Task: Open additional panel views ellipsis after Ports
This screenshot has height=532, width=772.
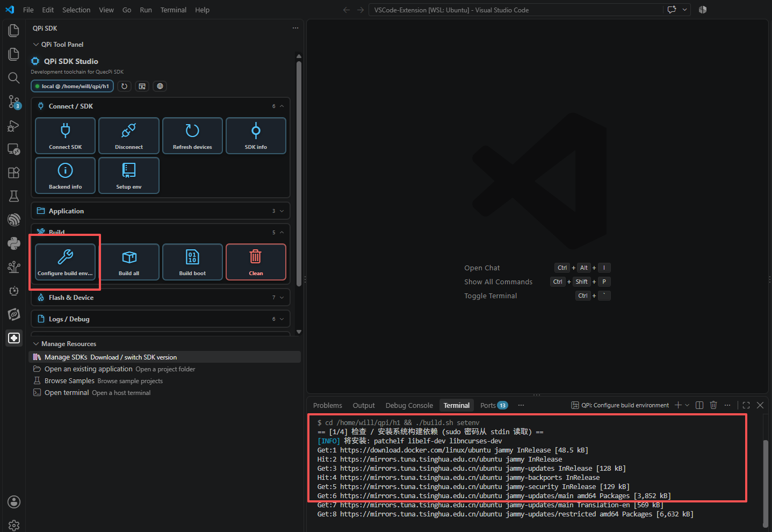Action: pos(521,405)
